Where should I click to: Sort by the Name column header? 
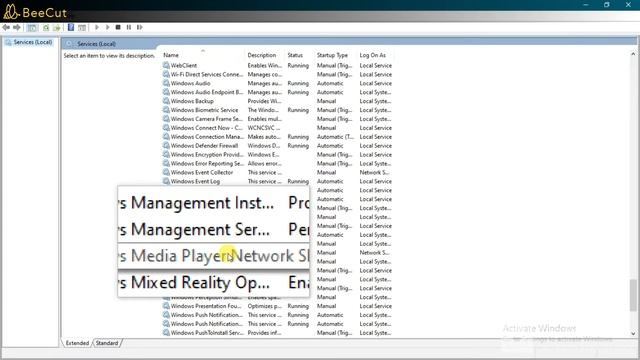point(171,55)
